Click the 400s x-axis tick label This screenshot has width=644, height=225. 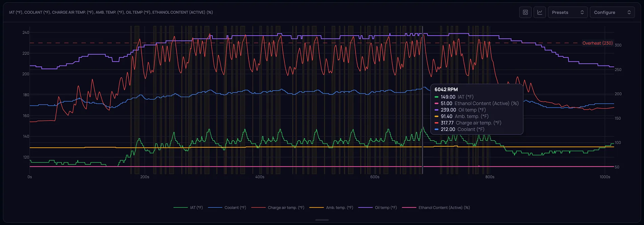[x=260, y=177]
